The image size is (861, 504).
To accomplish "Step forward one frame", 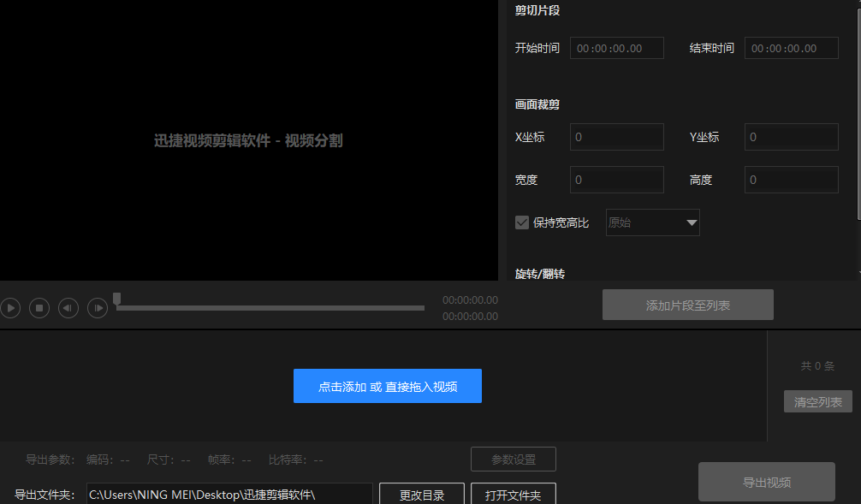I will 98,308.
